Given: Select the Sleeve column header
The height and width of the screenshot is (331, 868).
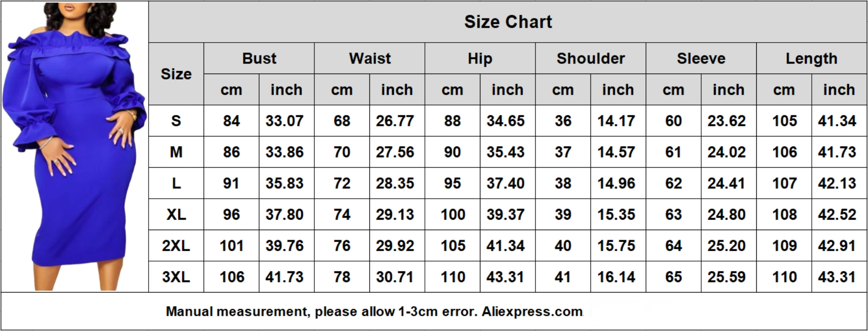Looking at the screenshot, I should (701, 58).
